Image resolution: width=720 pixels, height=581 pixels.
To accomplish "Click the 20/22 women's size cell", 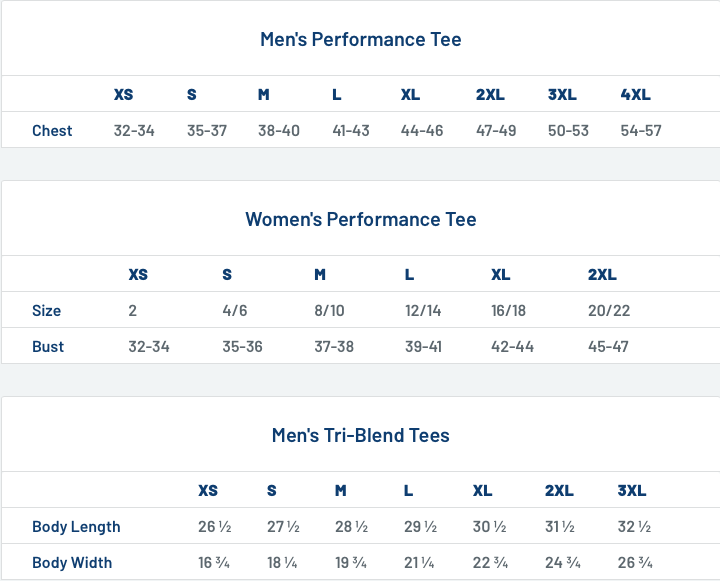I will (609, 311).
